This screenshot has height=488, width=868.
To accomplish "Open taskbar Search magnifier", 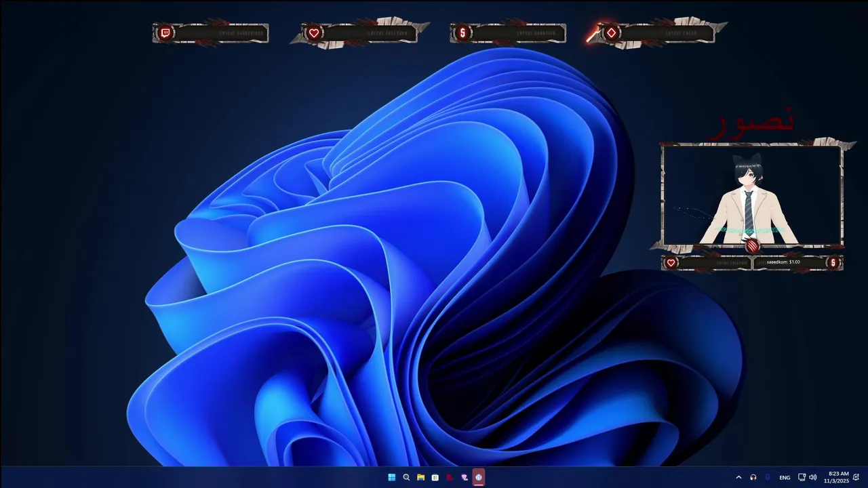I will click(x=406, y=477).
